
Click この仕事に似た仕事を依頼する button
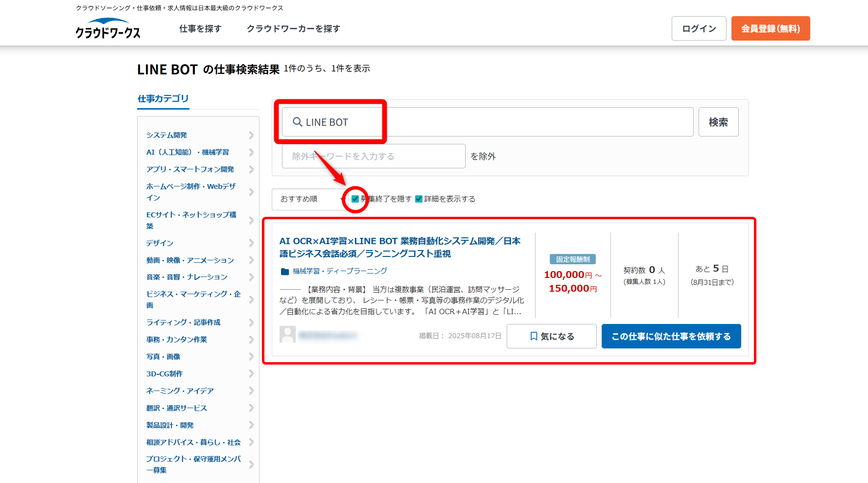(671, 336)
